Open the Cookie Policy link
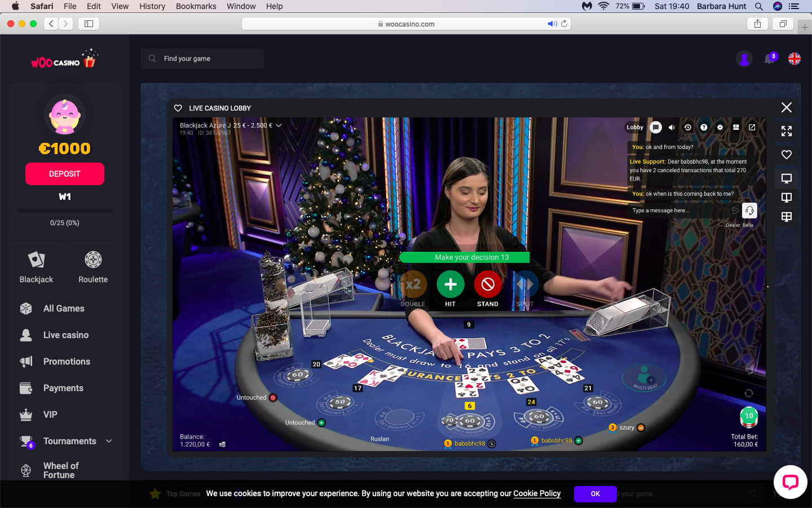812x508 pixels. (x=537, y=493)
